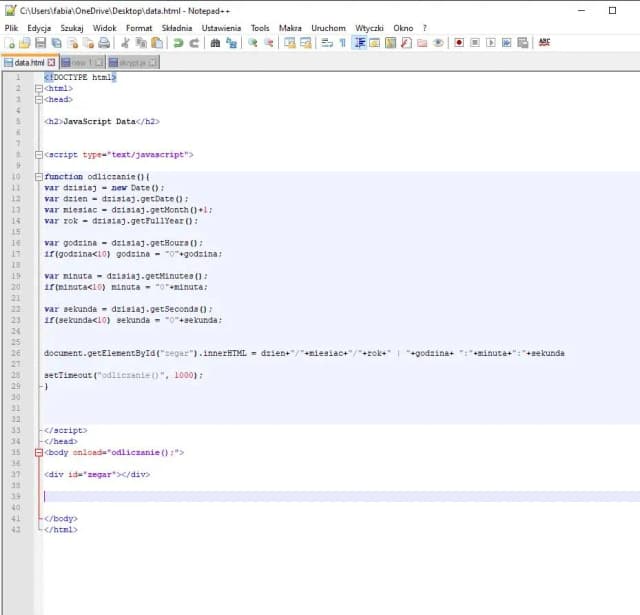Open the Plik menu

click(11, 28)
